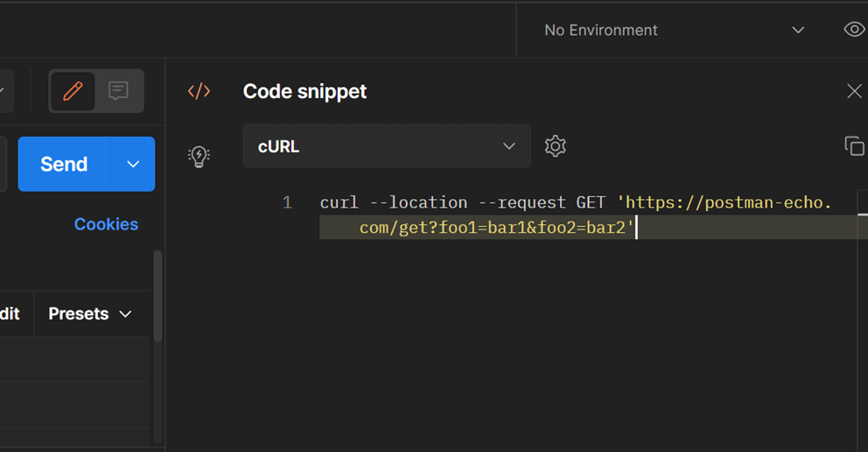Switch to comment mode icon
868x452 pixels.
[118, 91]
